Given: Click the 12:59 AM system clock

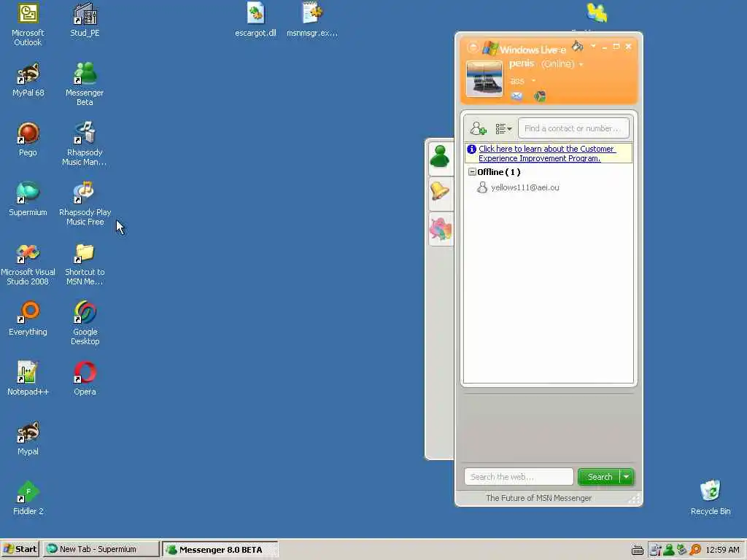Looking at the screenshot, I should coord(722,550).
